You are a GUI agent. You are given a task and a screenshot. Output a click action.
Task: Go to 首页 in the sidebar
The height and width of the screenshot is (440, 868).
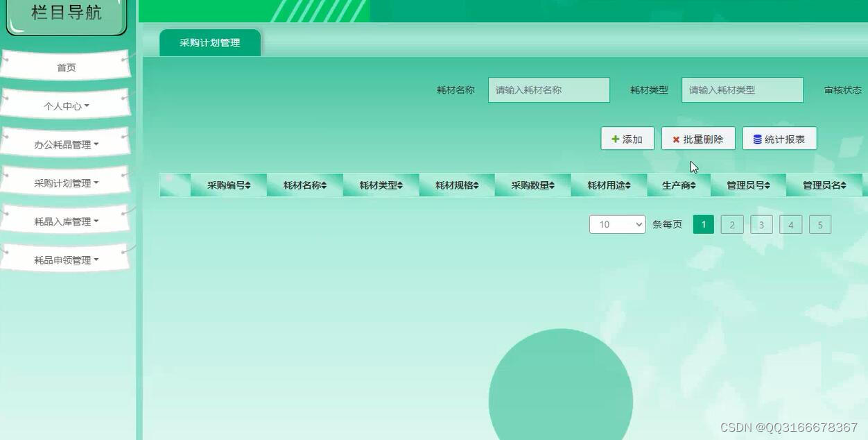click(x=66, y=67)
